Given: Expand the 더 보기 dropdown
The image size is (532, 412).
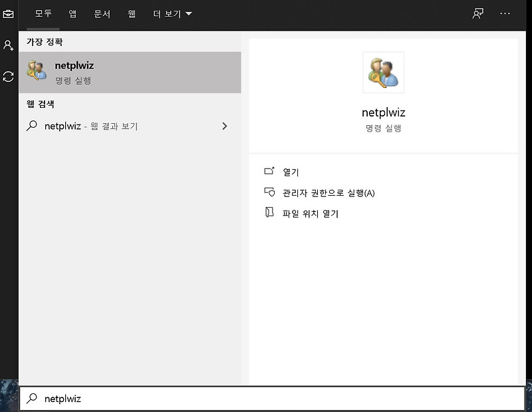Looking at the screenshot, I should pos(172,13).
